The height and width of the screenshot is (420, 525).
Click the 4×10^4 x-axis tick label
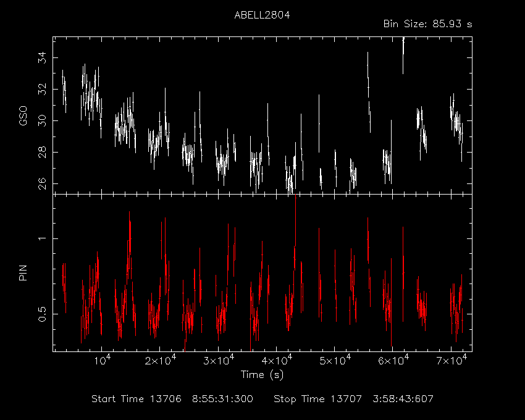277,360
